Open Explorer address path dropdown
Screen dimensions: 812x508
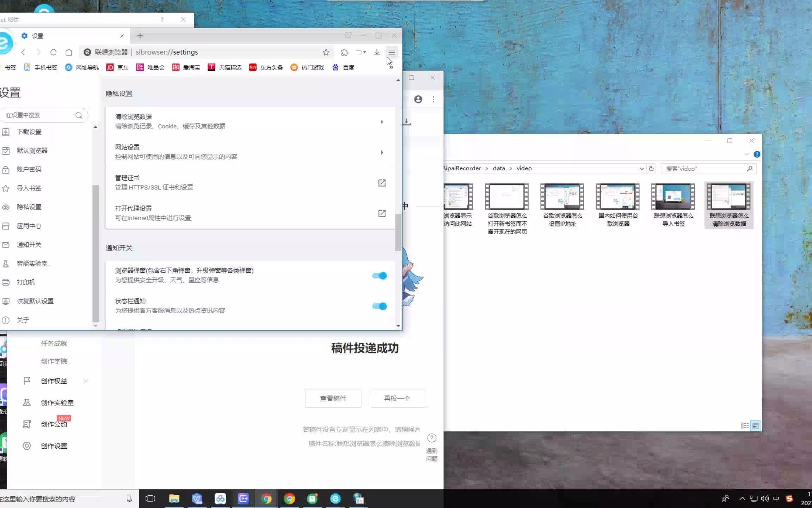[x=641, y=169]
